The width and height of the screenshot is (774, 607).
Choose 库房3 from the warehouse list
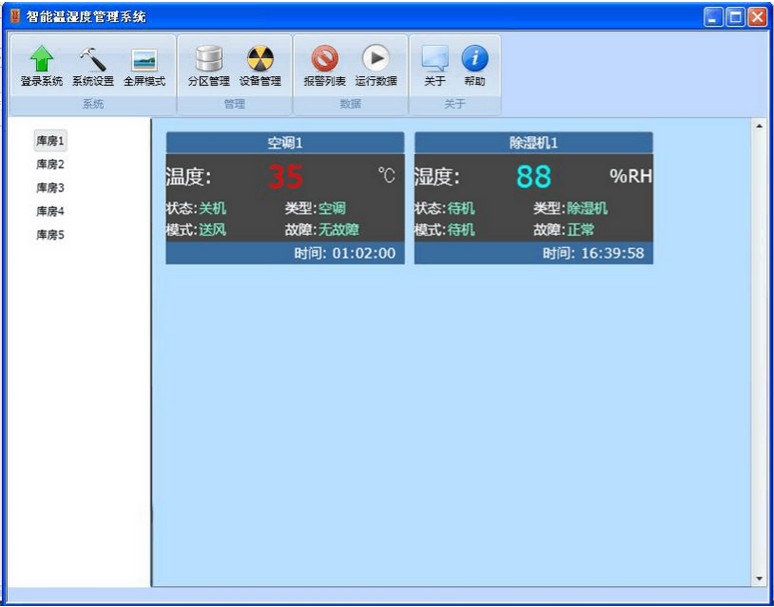coord(50,188)
